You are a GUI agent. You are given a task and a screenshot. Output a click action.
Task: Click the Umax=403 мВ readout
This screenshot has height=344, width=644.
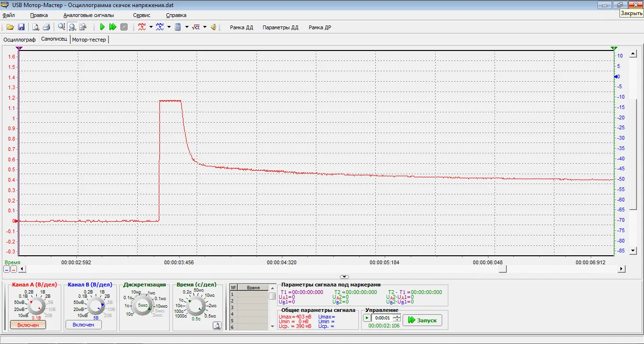click(x=295, y=317)
